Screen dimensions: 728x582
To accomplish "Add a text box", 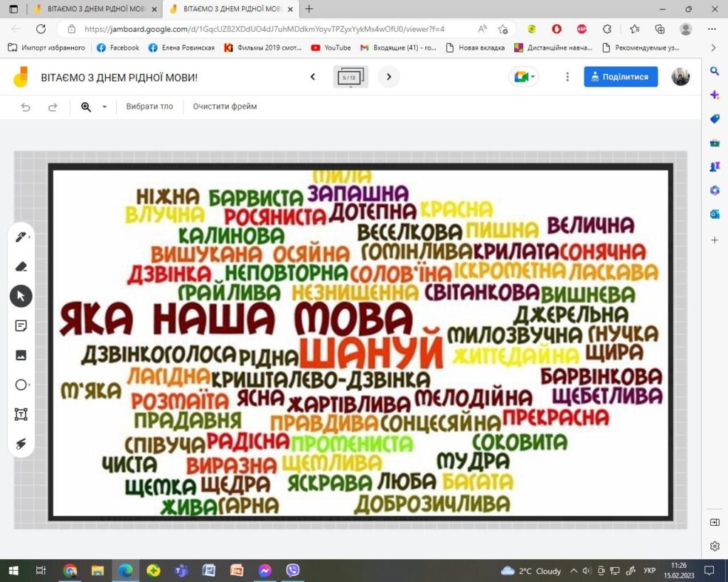I will tap(21, 414).
